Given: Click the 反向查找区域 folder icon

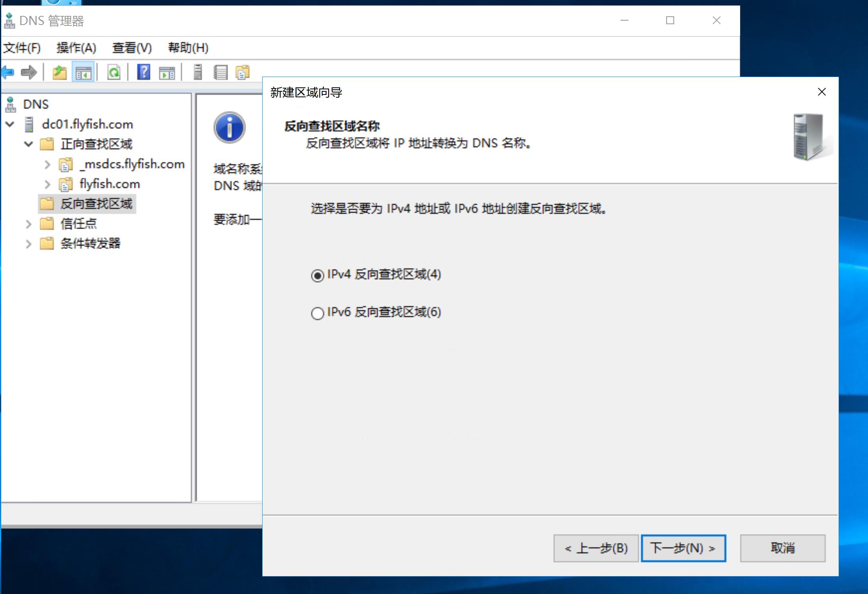Looking at the screenshot, I should [47, 203].
